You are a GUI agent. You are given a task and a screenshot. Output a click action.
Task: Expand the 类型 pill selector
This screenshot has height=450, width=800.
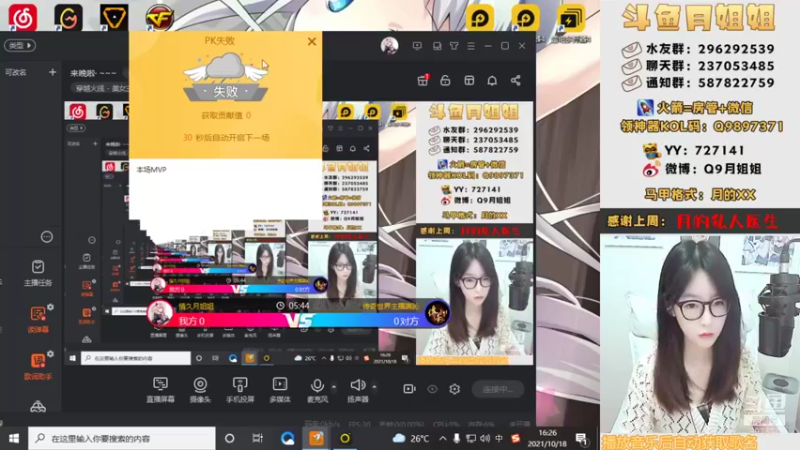(20, 45)
